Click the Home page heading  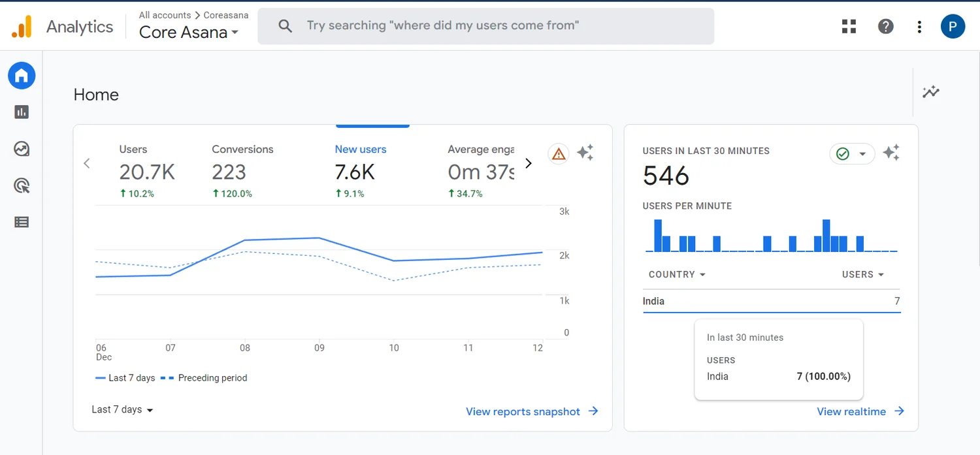click(96, 95)
